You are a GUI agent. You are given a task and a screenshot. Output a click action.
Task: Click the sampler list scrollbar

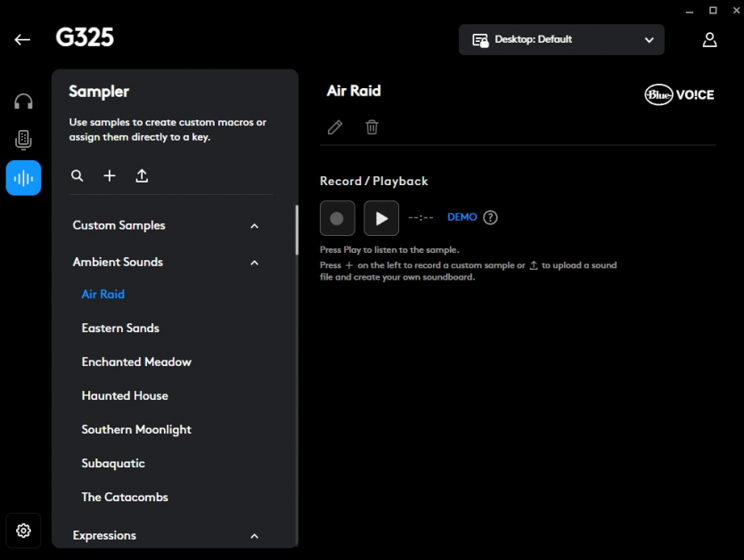pos(297,231)
